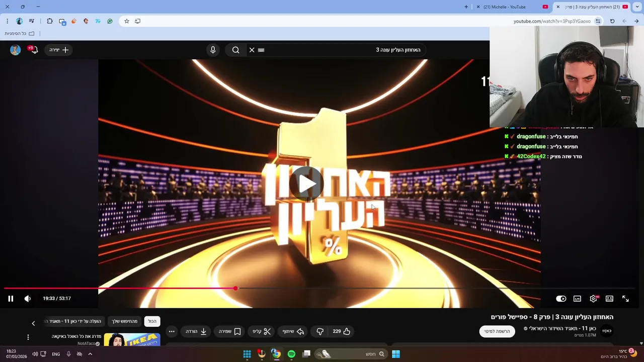This screenshot has width=644, height=362.
Task: Open the יצירה create button
Action: click(58, 50)
